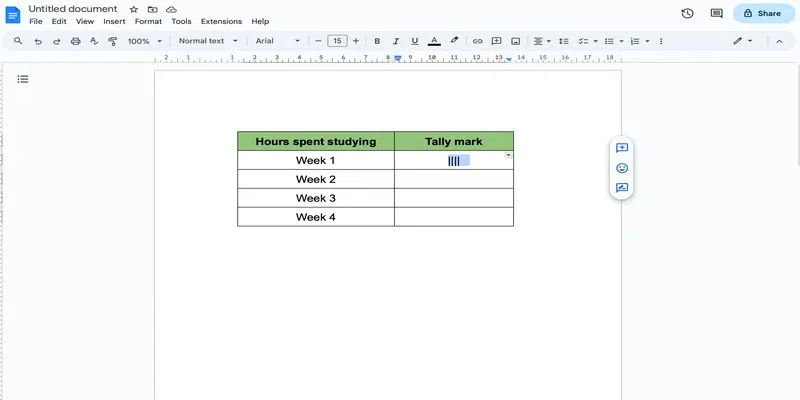Viewport: 800px width, 400px height.
Task: Click the Week 4 cell
Action: click(x=316, y=217)
